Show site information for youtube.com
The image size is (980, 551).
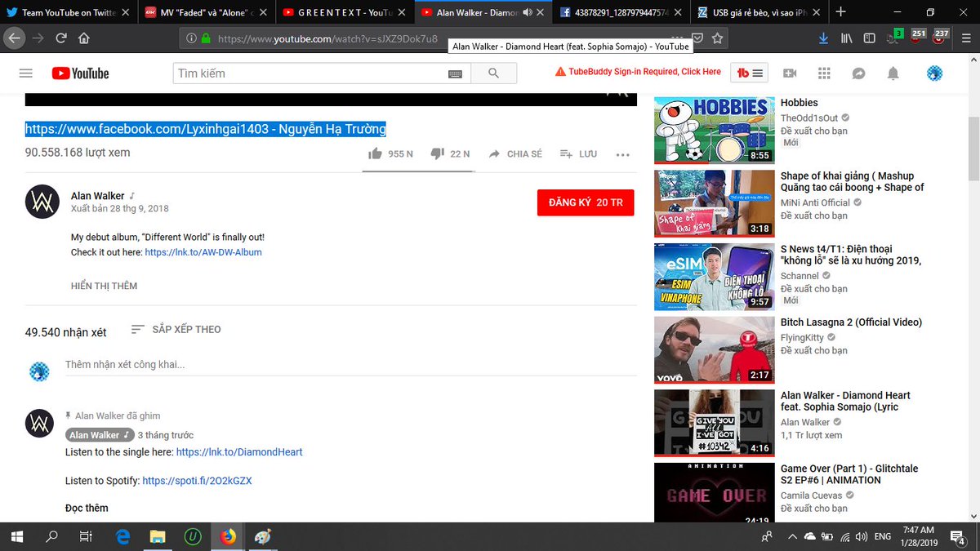pyautogui.click(x=190, y=38)
